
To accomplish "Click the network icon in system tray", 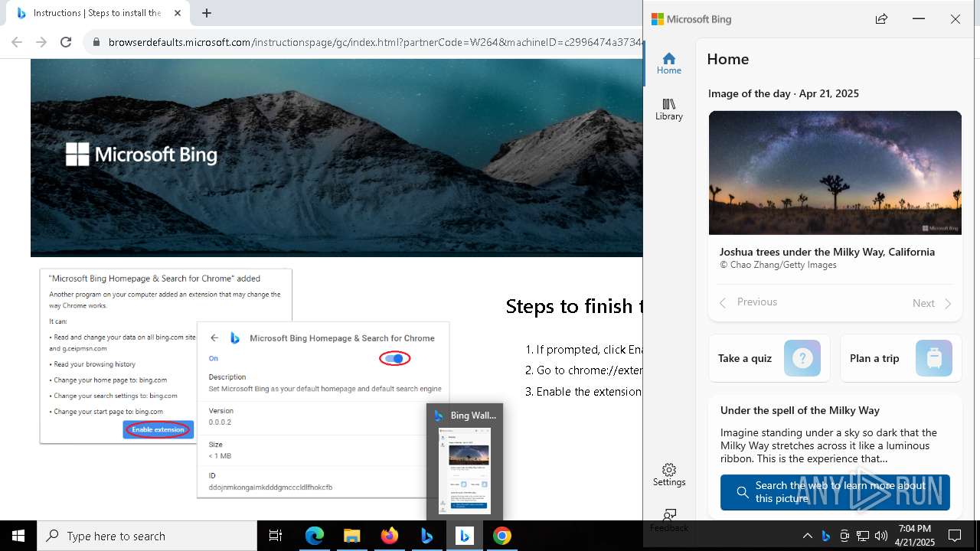I will click(863, 536).
